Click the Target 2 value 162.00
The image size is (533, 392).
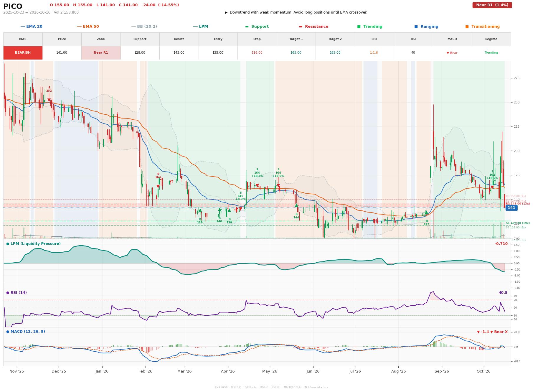point(335,53)
